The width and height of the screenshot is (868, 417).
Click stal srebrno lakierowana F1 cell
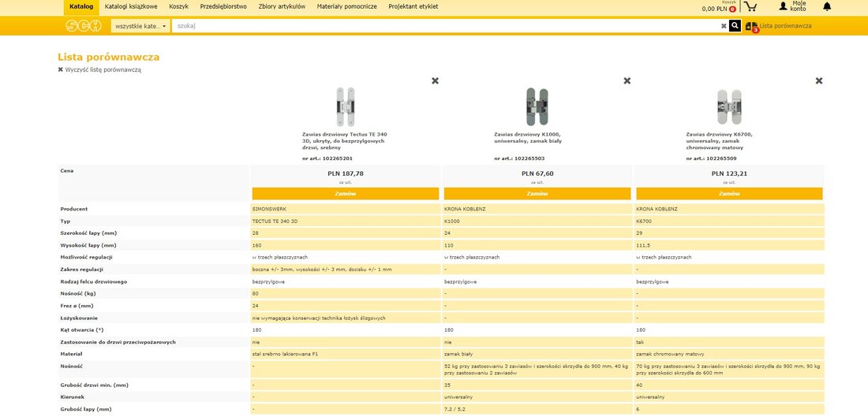point(346,354)
